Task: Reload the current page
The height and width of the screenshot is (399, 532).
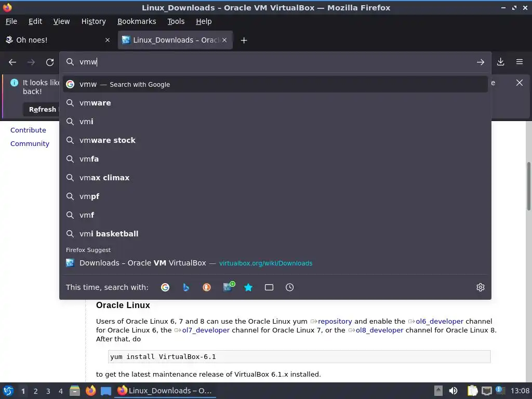Action: tap(50, 62)
